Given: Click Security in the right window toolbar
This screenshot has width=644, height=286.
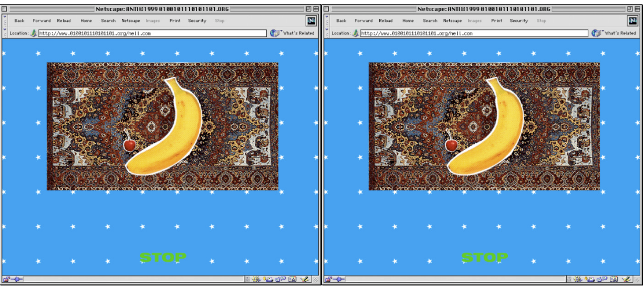Looking at the screenshot, I should (x=519, y=21).
